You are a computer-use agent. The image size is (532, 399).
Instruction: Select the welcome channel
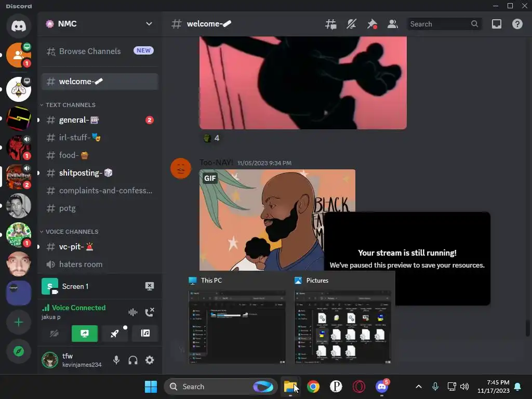pyautogui.click(x=100, y=82)
